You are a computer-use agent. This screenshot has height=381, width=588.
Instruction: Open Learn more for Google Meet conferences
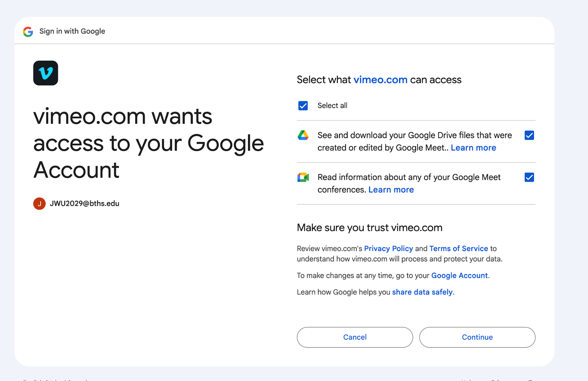391,190
